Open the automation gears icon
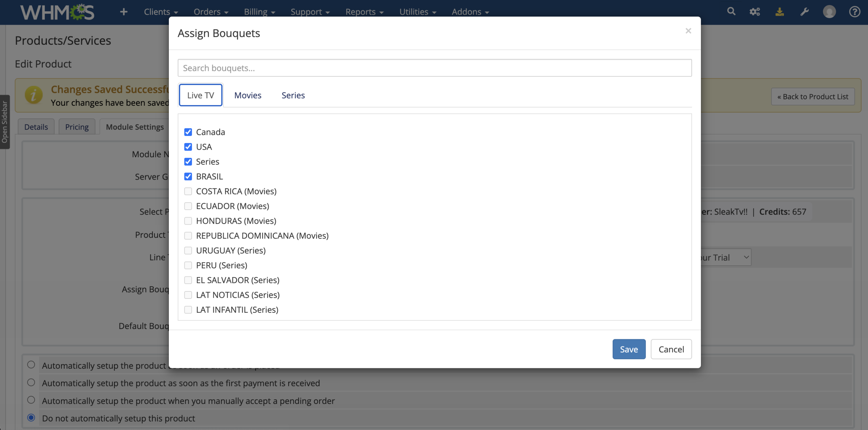 (755, 12)
